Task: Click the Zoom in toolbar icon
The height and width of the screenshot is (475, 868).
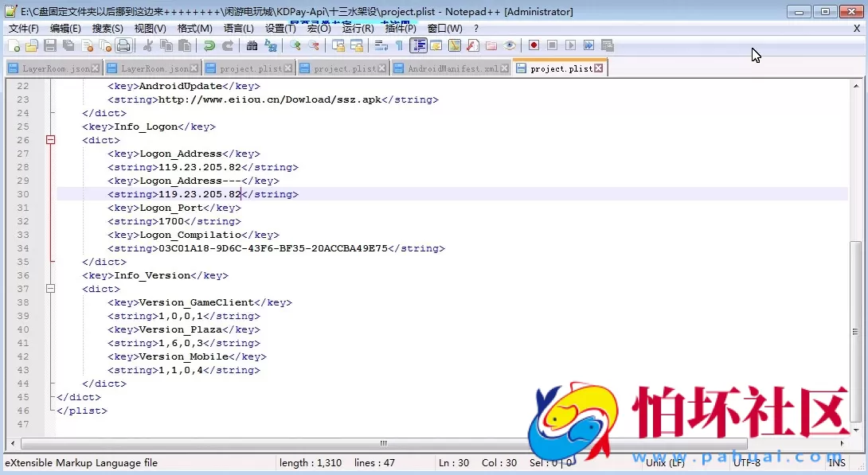Action: (x=295, y=46)
